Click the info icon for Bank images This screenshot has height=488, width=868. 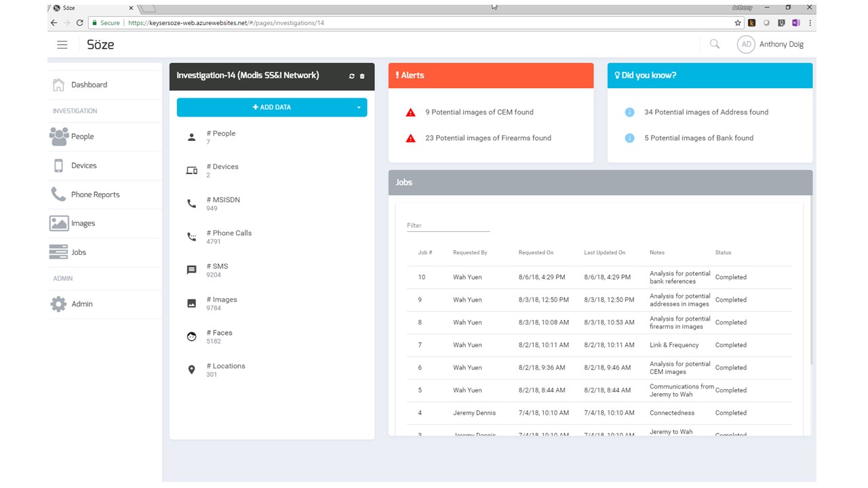[629, 138]
